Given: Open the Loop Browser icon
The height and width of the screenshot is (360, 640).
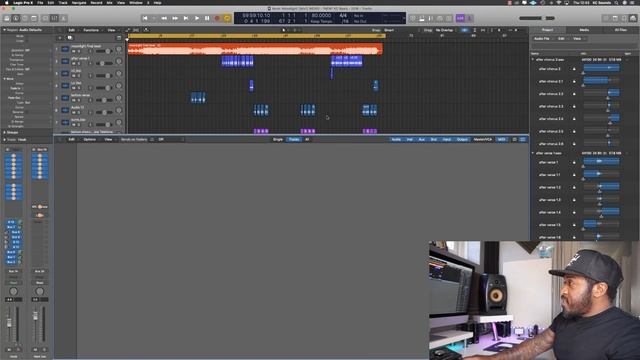Looking at the screenshot, I should (624, 18).
